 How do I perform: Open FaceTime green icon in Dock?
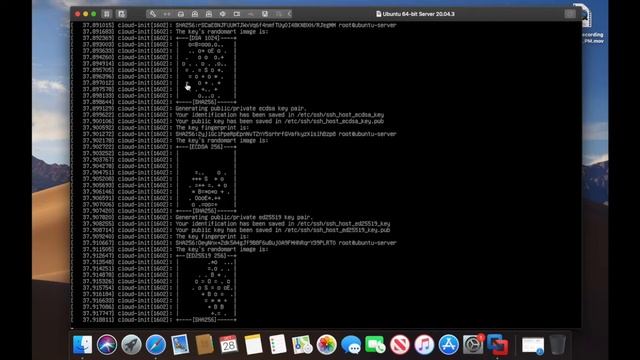(375, 345)
